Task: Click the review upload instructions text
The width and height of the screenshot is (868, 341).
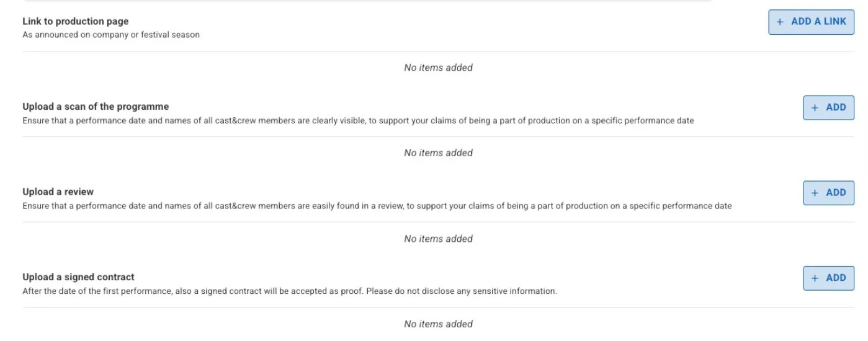Action: 377,206
